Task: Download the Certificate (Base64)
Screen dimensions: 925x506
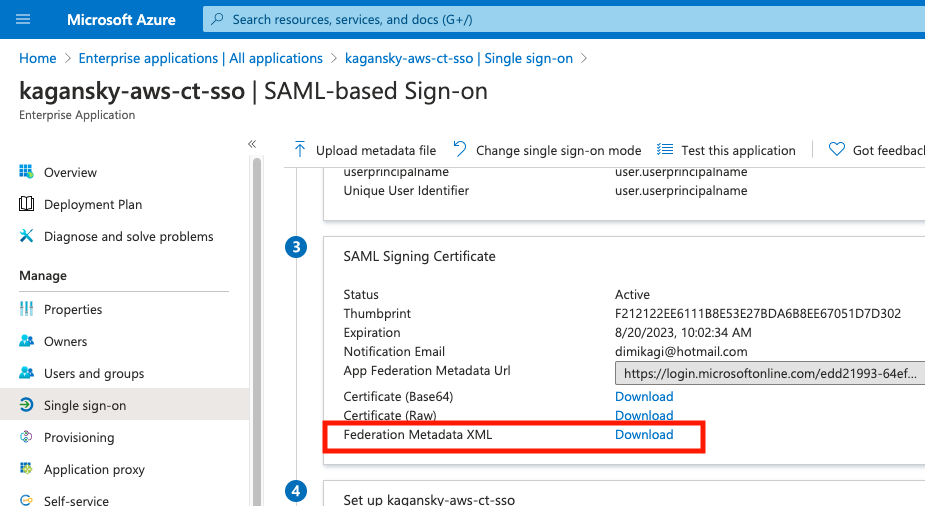Action: pyautogui.click(x=644, y=396)
